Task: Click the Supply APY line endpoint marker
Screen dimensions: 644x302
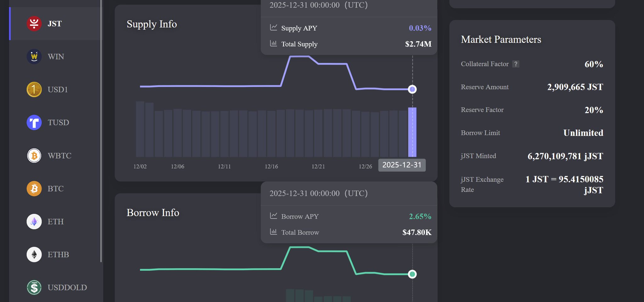Action: [412, 89]
